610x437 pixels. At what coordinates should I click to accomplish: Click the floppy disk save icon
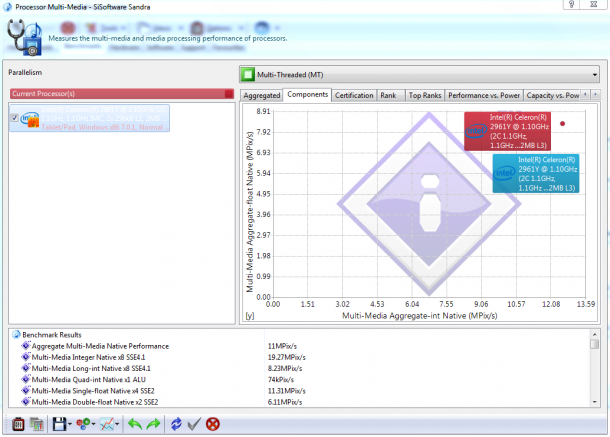pos(59,424)
